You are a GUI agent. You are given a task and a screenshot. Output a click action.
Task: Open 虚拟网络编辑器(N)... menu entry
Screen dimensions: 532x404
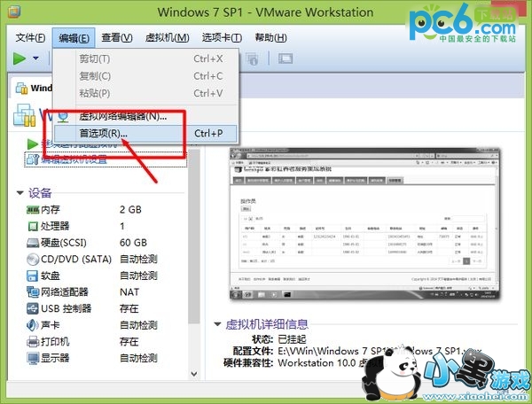coord(145,116)
